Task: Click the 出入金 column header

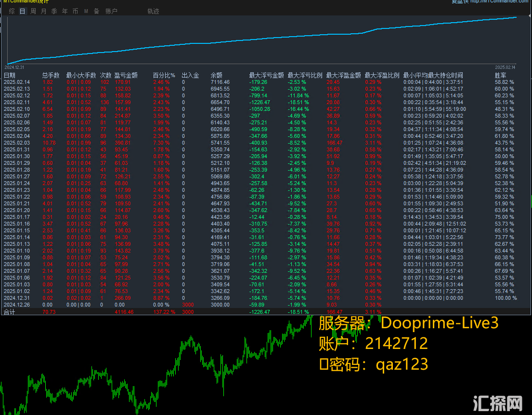Action: pyautogui.click(x=190, y=75)
